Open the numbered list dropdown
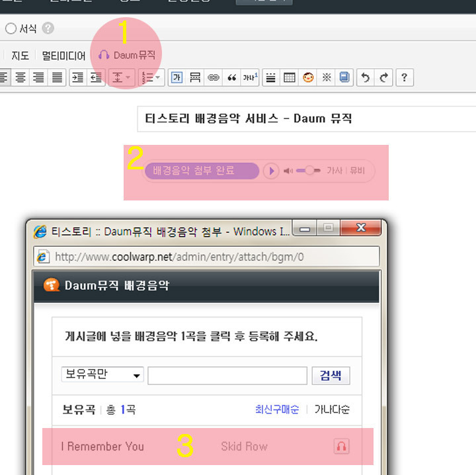 click(x=151, y=77)
